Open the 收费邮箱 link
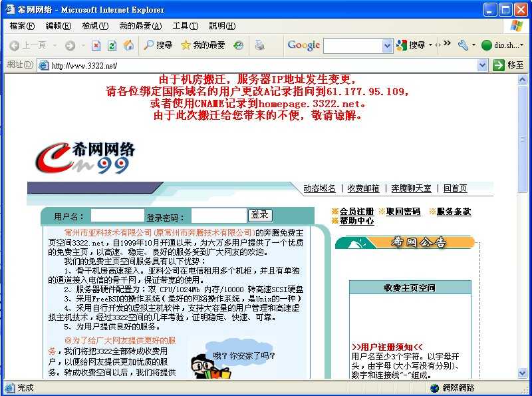 363,188
